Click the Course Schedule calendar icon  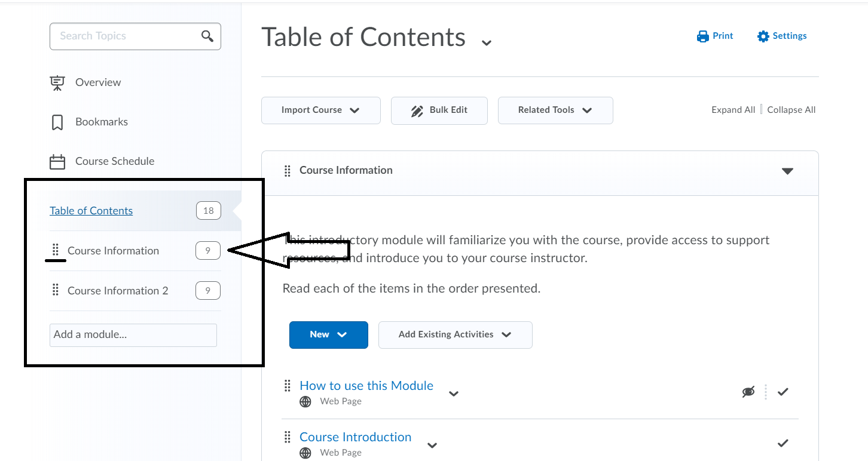click(57, 162)
